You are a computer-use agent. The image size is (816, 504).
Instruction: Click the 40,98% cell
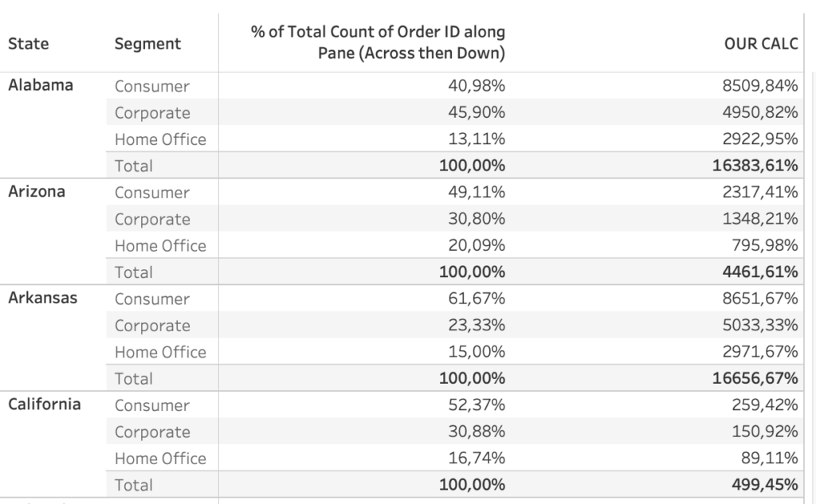[x=477, y=86]
